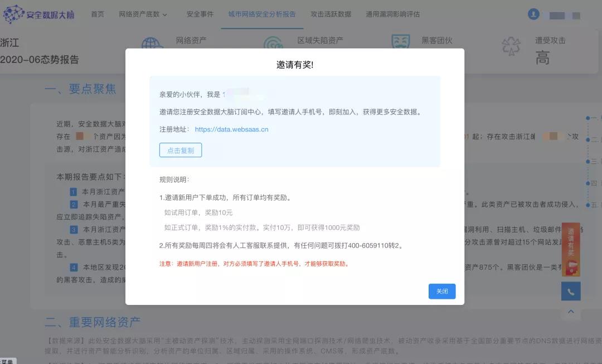Switch to the 城市网络安全分析报告 tab
The image size is (602, 364).
pos(261,14)
